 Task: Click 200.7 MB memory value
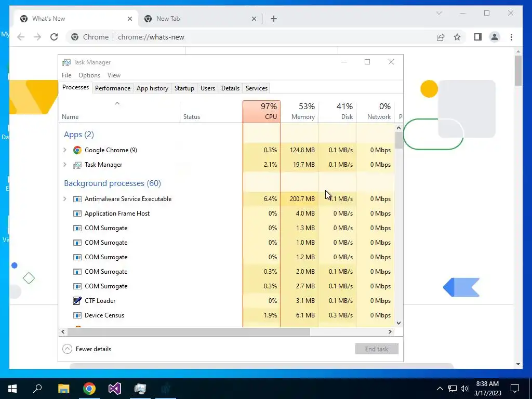[x=302, y=199]
